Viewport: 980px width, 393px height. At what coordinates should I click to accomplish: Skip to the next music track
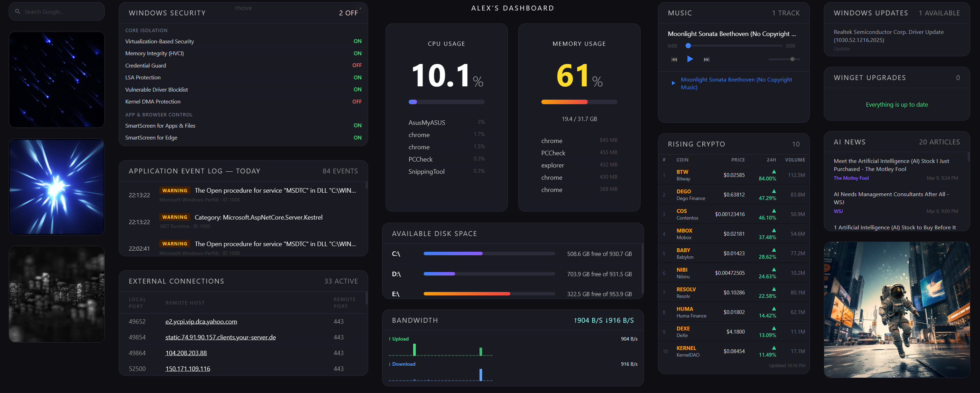click(707, 59)
